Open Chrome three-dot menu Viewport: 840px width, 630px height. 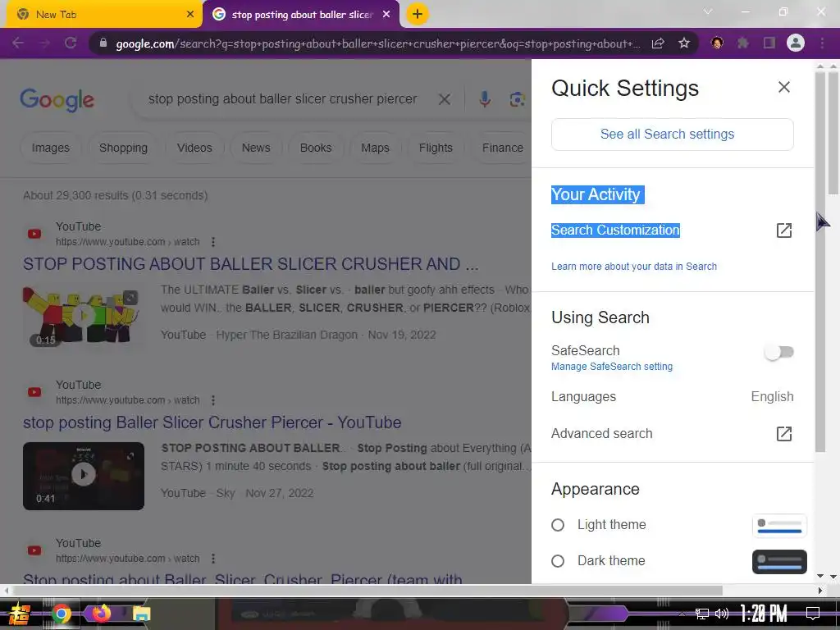822,43
